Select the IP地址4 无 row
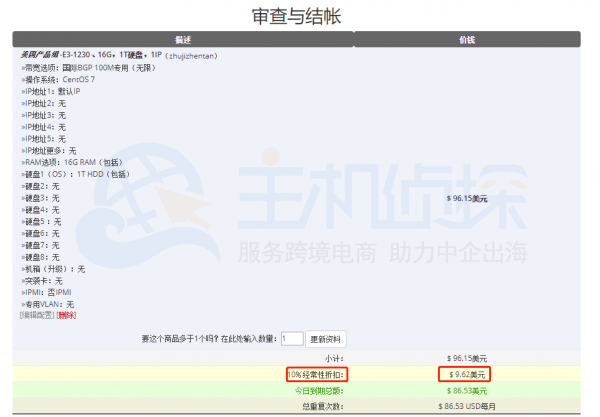This screenshot has height=417, width=600. 44,127
